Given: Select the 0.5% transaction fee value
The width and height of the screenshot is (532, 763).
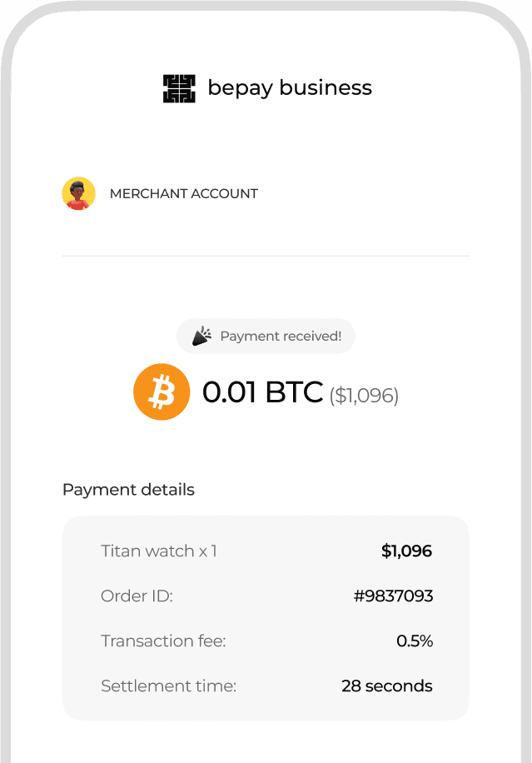Looking at the screenshot, I should [x=415, y=641].
